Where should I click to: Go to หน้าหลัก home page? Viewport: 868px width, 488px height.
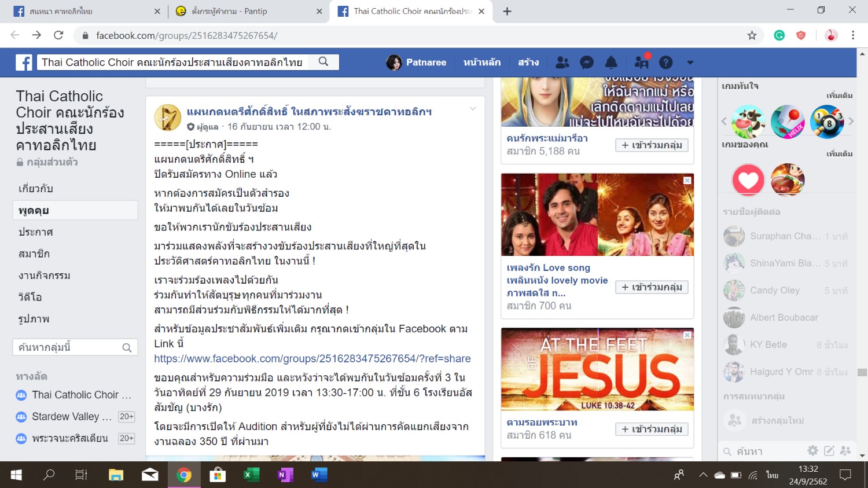click(482, 63)
